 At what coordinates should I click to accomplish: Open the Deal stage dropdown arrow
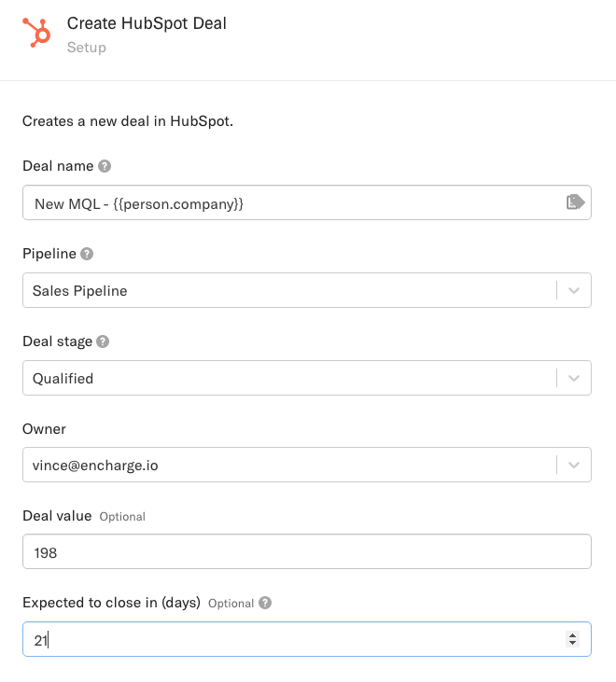[573, 378]
